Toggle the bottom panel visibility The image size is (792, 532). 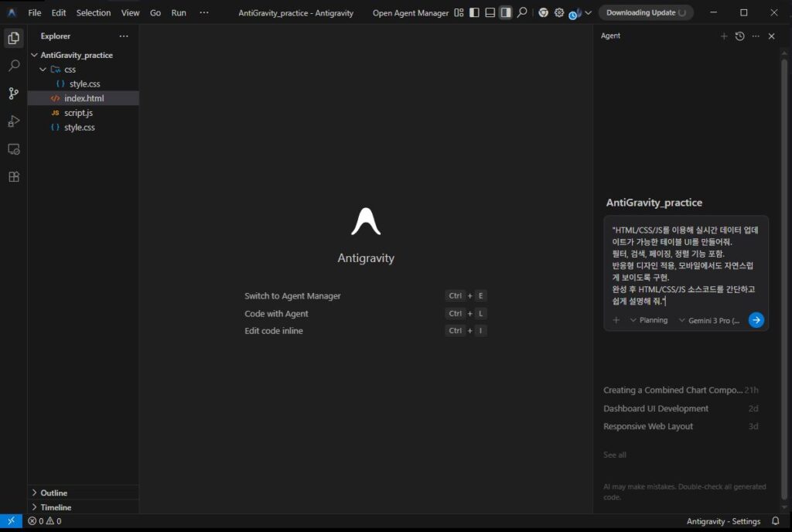(490, 13)
